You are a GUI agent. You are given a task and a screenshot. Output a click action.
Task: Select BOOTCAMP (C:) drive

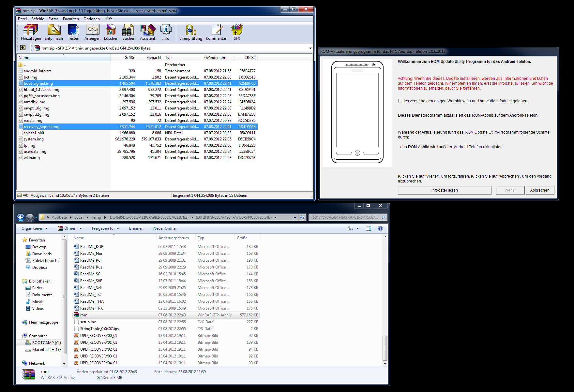click(x=43, y=343)
